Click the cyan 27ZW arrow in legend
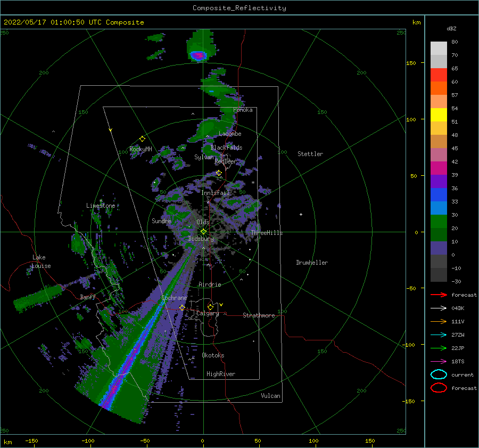Viewport: 479px width, 448px height. 439,335
